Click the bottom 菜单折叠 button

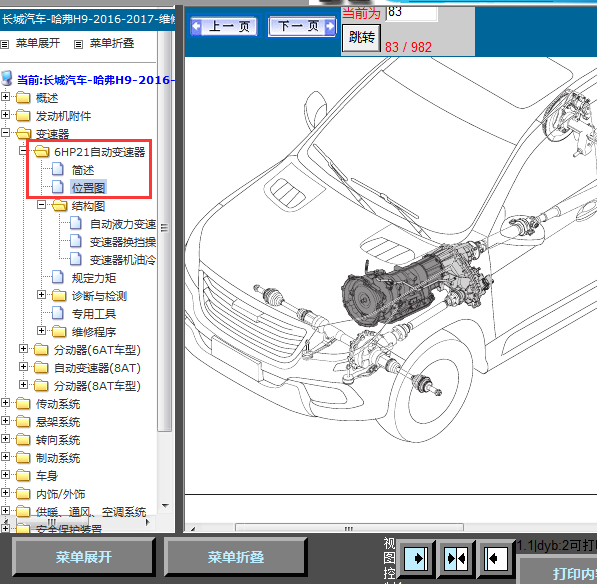click(236, 557)
